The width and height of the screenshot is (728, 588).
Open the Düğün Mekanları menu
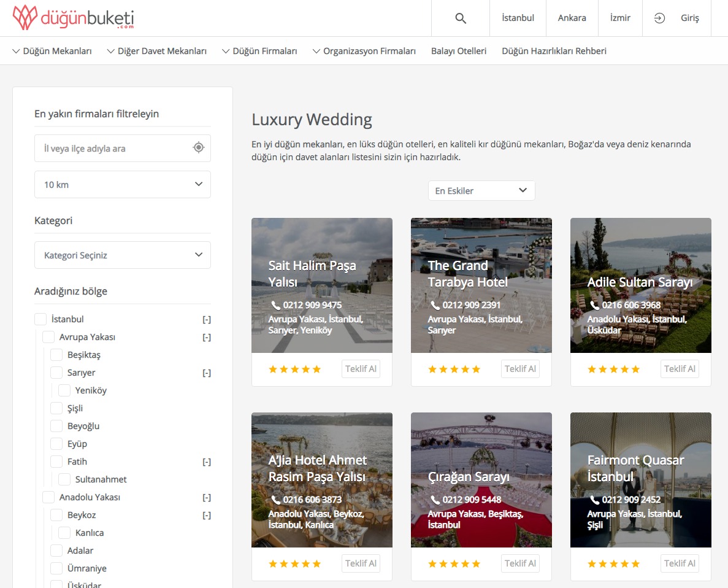click(x=52, y=51)
